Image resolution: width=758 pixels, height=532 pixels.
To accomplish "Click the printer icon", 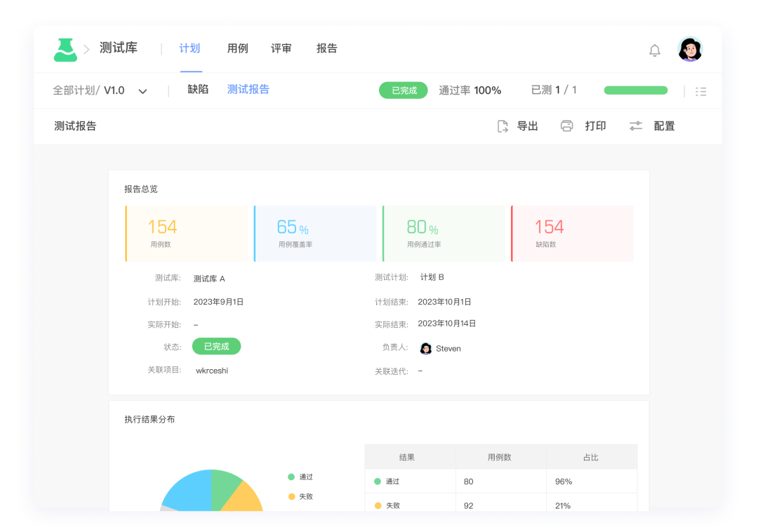I will tap(566, 126).
